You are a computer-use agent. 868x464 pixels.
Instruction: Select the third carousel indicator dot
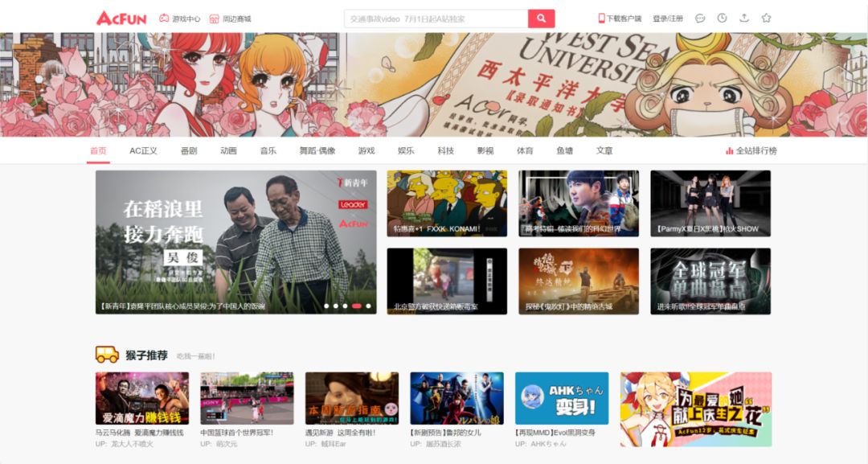[345, 306]
